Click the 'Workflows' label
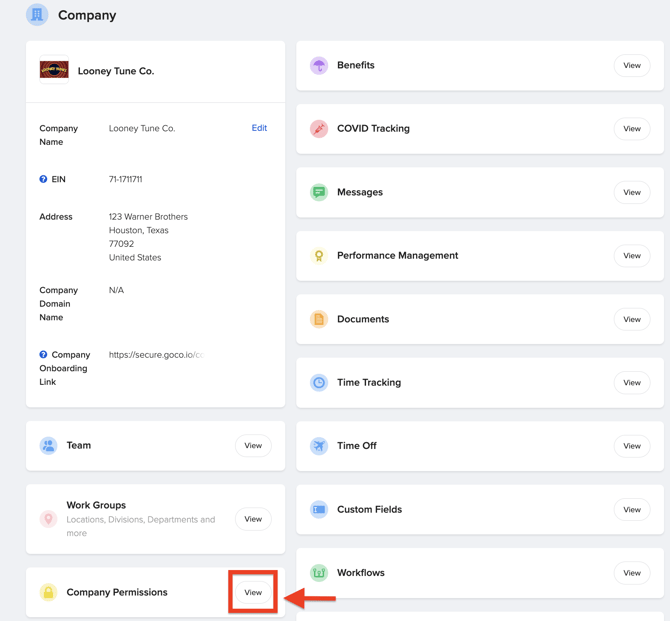This screenshot has height=621, width=670. click(x=361, y=573)
